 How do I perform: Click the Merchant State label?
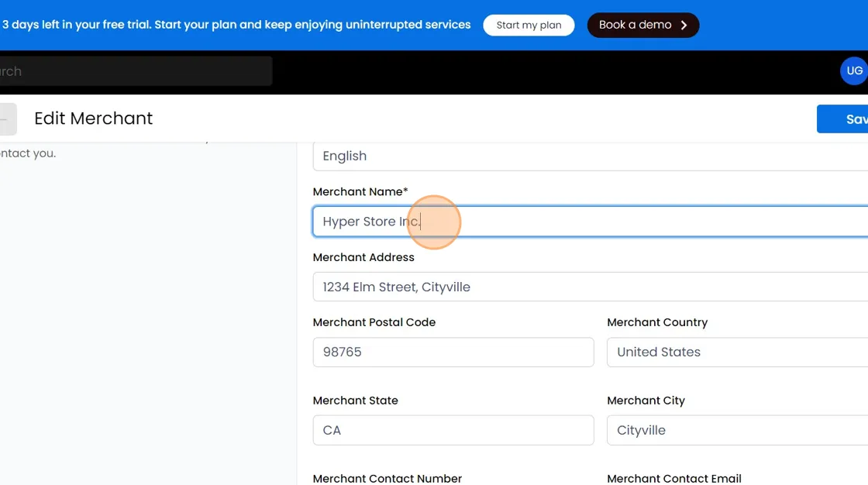(356, 401)
